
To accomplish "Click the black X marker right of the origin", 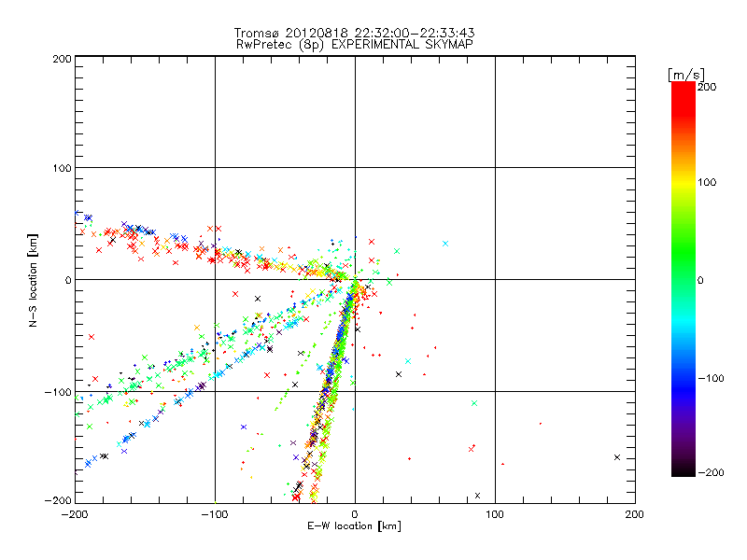I will [x=399, y=374].
